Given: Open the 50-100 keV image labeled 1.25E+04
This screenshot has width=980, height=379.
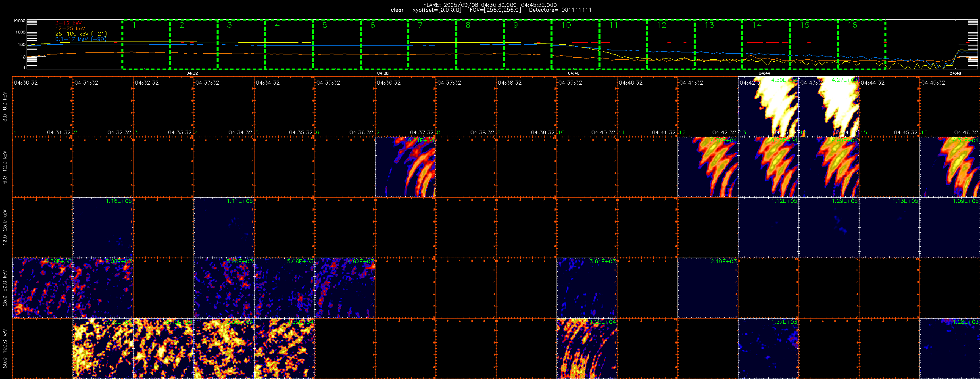Looking at the screenshot, I should tap(587, 348).
